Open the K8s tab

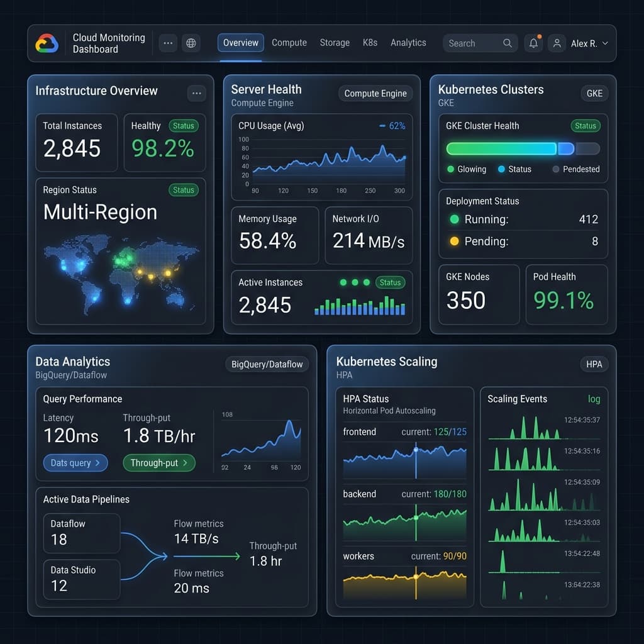[x=370, y=43]
